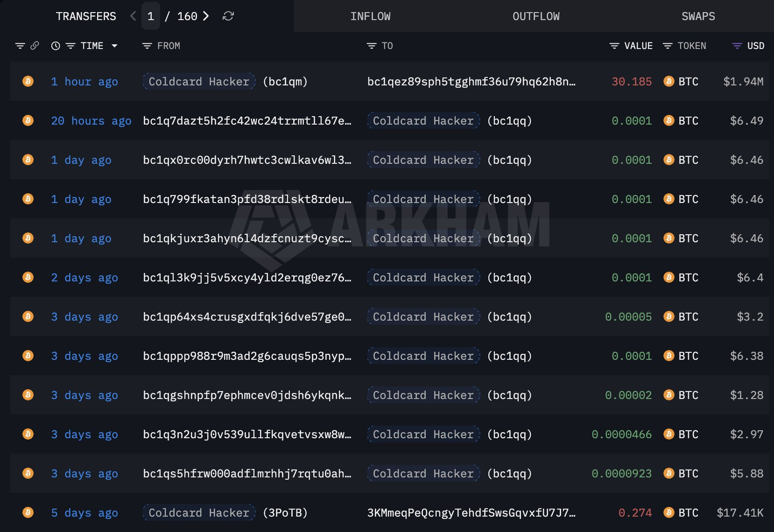The width and height of the screenshot is (774, 532).
Task: Open Coldcard Hacker (3PoTB) sender label
Action: point(199,513)
